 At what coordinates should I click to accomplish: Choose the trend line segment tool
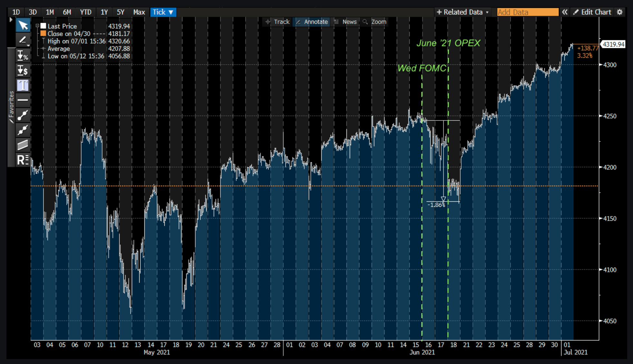pyautogui.click(x=23, y=115)
